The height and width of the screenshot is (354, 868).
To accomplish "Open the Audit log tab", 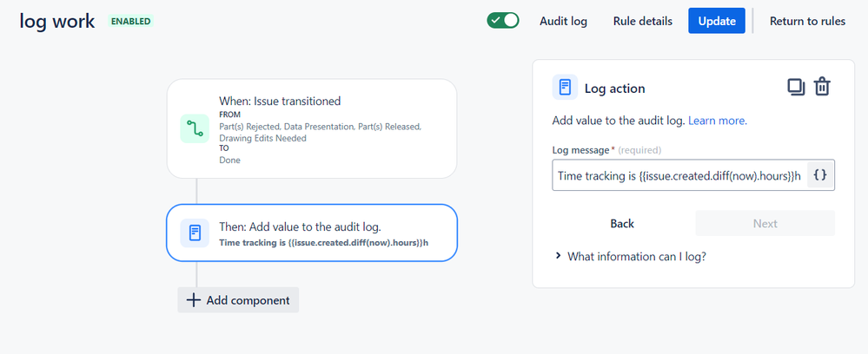I will [563, 21].
